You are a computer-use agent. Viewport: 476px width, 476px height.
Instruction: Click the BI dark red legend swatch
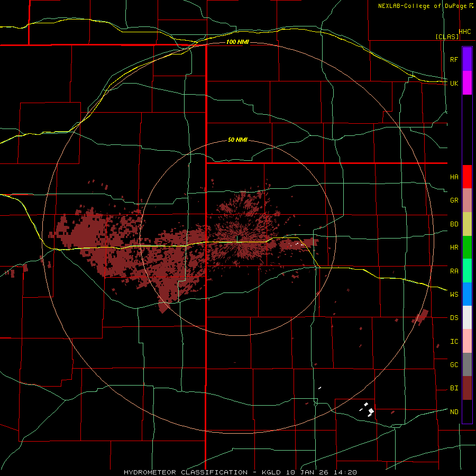[467, 388]
